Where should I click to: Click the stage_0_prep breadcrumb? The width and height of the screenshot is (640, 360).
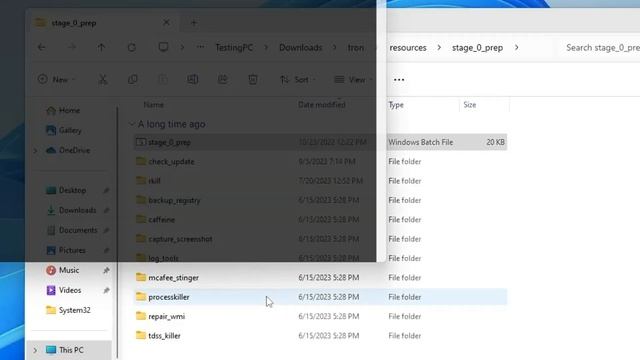[477, 48]
